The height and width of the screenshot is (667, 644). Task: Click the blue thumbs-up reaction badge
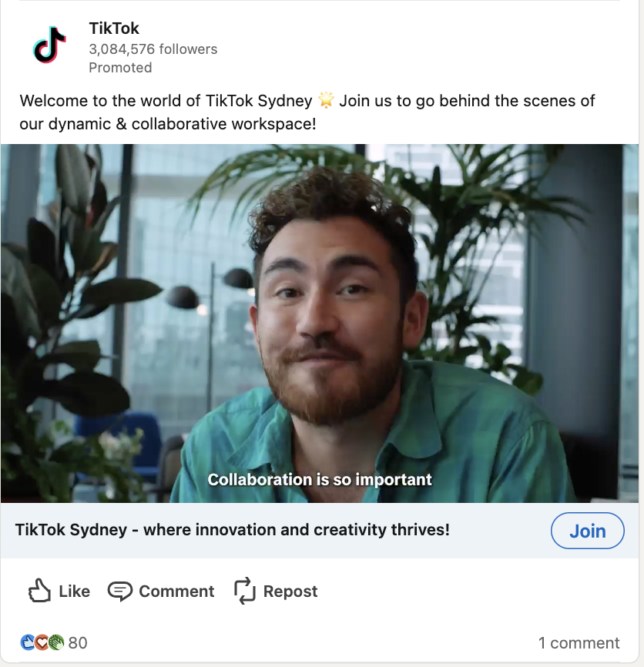(28, 642)
